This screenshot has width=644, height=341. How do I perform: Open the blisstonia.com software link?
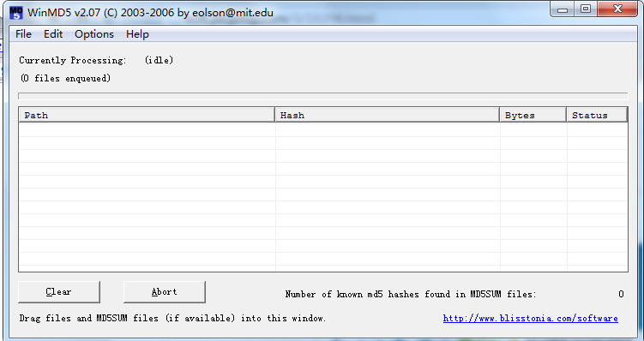point(530,319)
